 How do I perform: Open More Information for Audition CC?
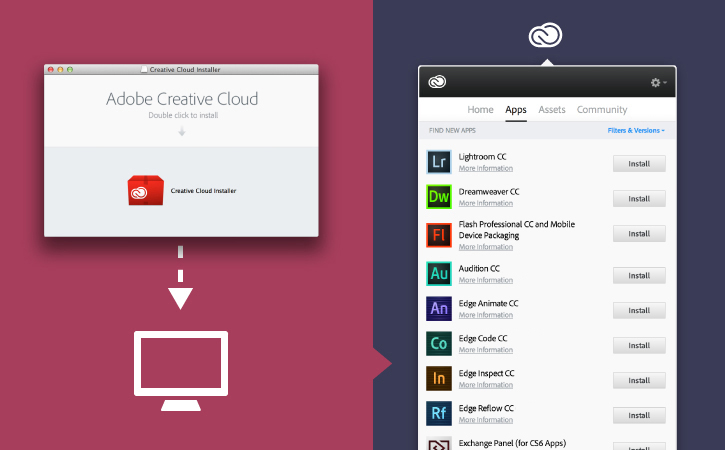coord(485,280)
